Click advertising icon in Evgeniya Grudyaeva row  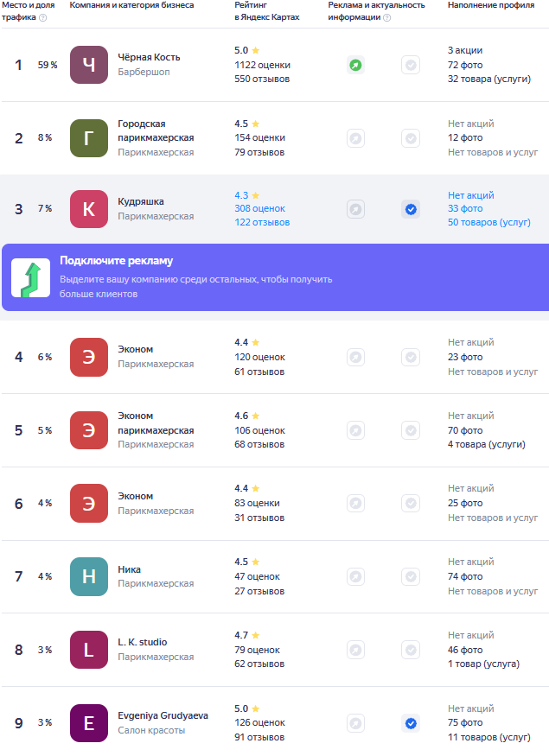355,723
